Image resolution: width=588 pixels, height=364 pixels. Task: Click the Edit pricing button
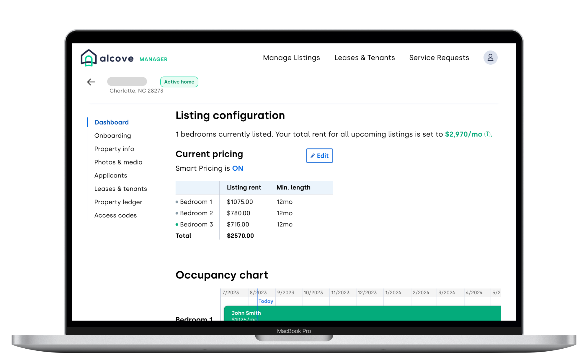coord(319,156)
